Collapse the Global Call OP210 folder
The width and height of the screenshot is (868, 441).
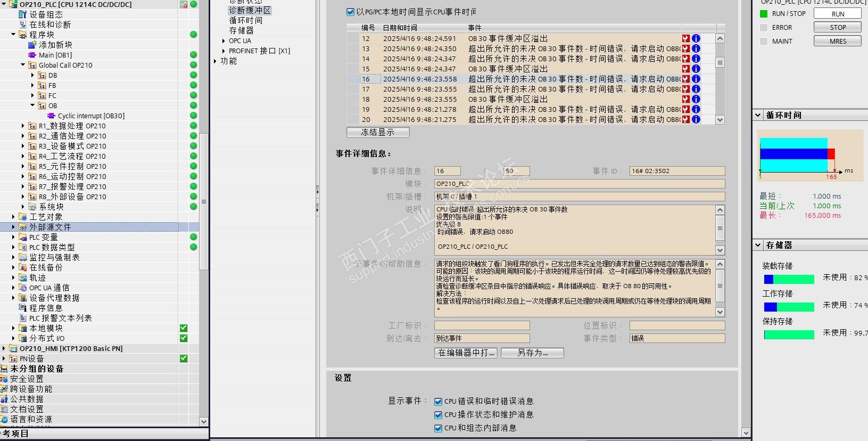point(23,65)
